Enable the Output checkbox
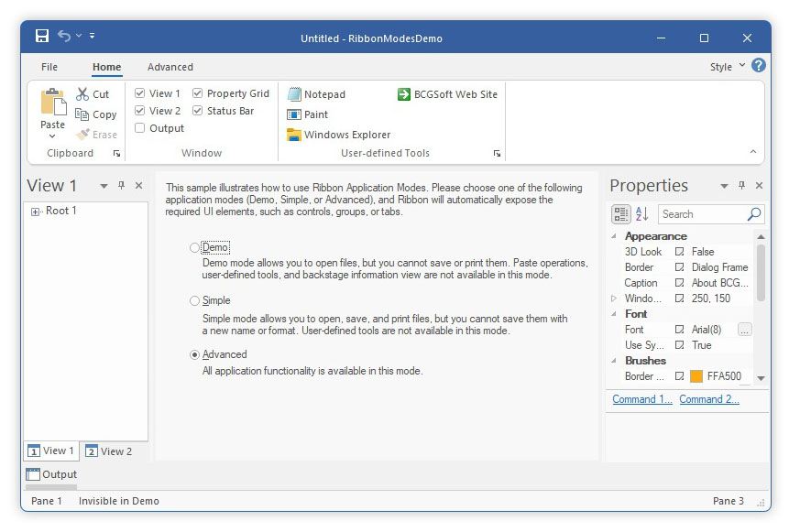 point(139,128)
